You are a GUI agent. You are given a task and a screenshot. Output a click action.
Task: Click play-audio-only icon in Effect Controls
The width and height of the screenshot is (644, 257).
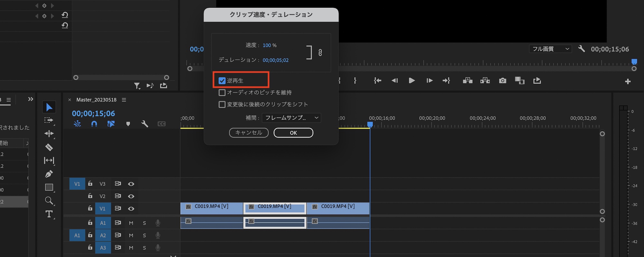pos(150,86)
